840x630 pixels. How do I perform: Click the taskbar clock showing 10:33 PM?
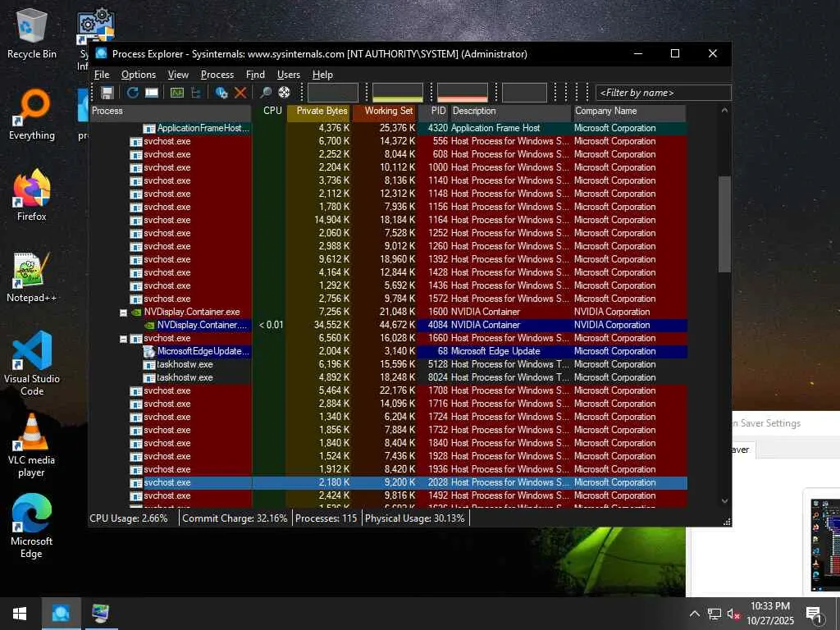770,614
